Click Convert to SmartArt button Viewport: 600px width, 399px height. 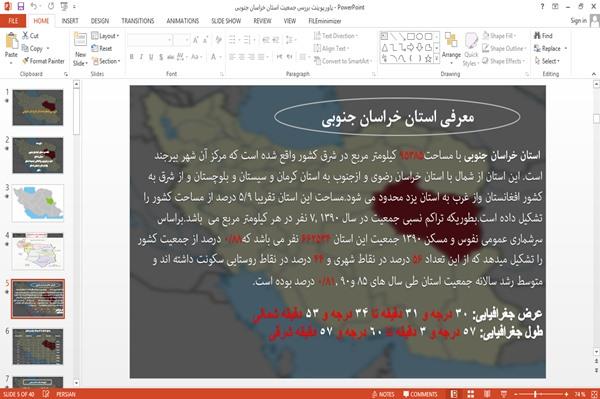343,61
